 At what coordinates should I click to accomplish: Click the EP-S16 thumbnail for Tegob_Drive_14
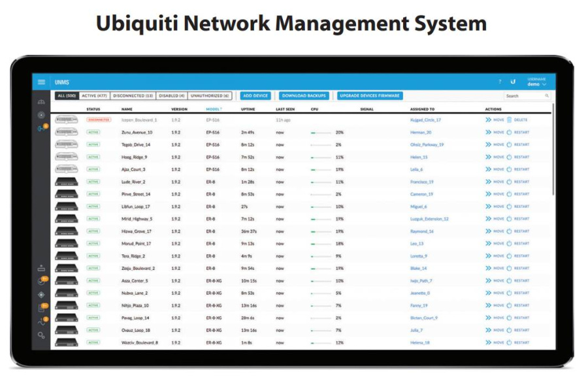[x=67, y=144]
